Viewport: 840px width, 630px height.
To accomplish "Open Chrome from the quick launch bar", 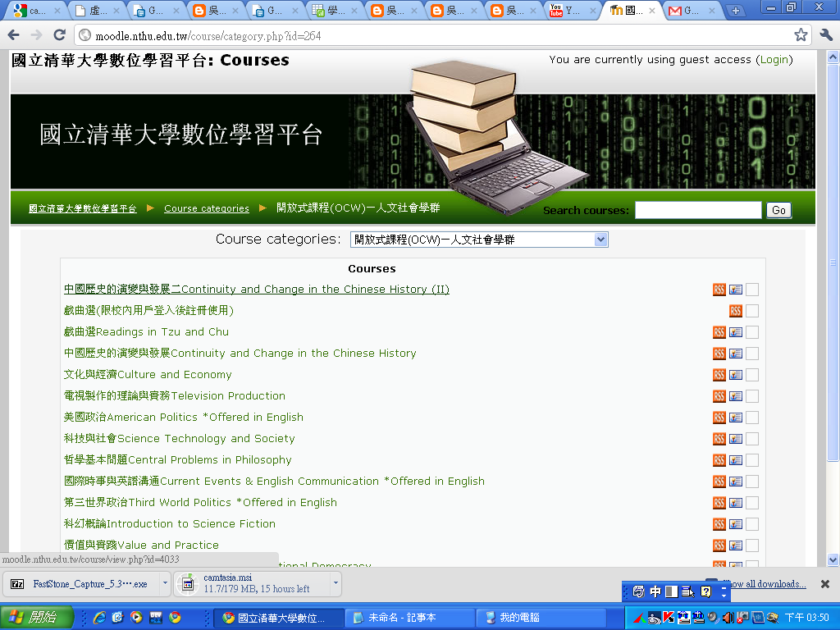I will coord(175,618).
